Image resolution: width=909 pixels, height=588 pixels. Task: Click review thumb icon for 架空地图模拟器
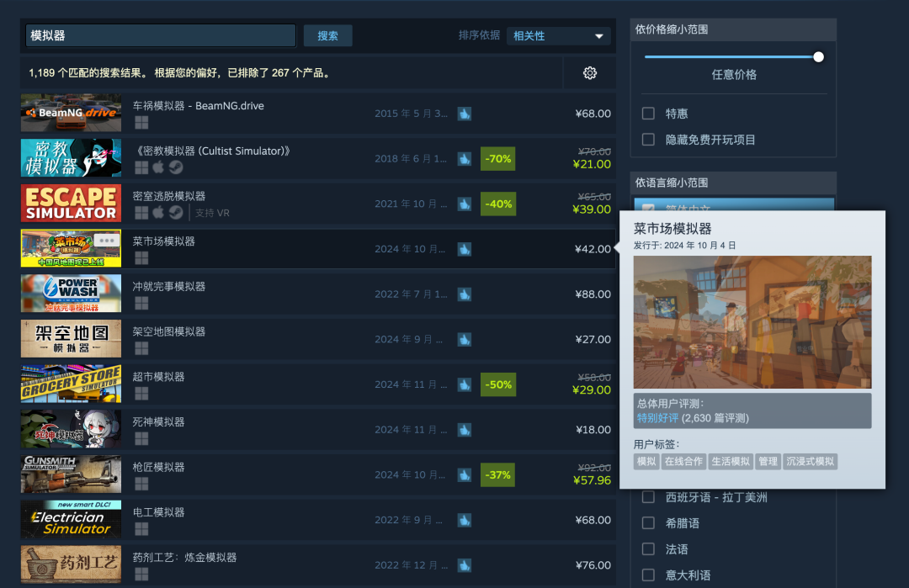[x=465, y=340]
